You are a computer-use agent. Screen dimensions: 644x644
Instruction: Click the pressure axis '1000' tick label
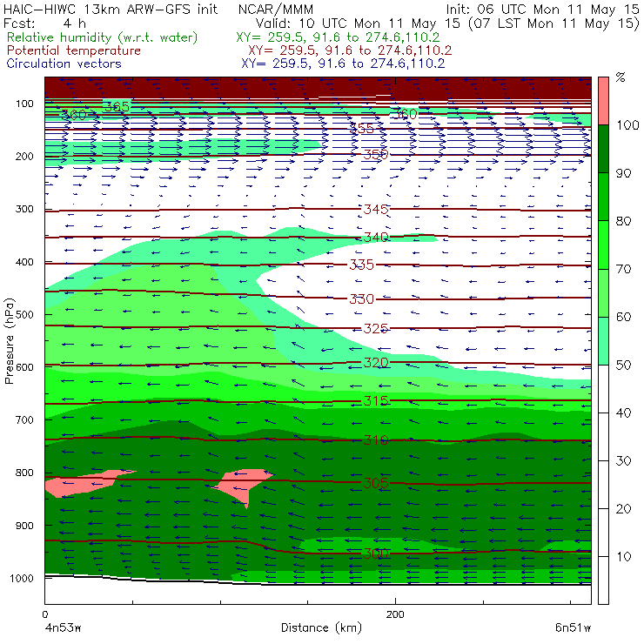[x=22, y=578]
